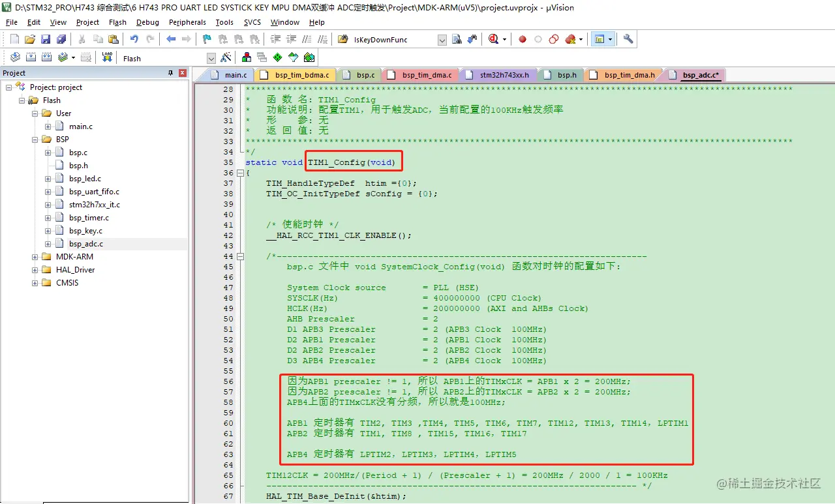
Task: Click line number 38 in the gutter
Action: [228, 194]
